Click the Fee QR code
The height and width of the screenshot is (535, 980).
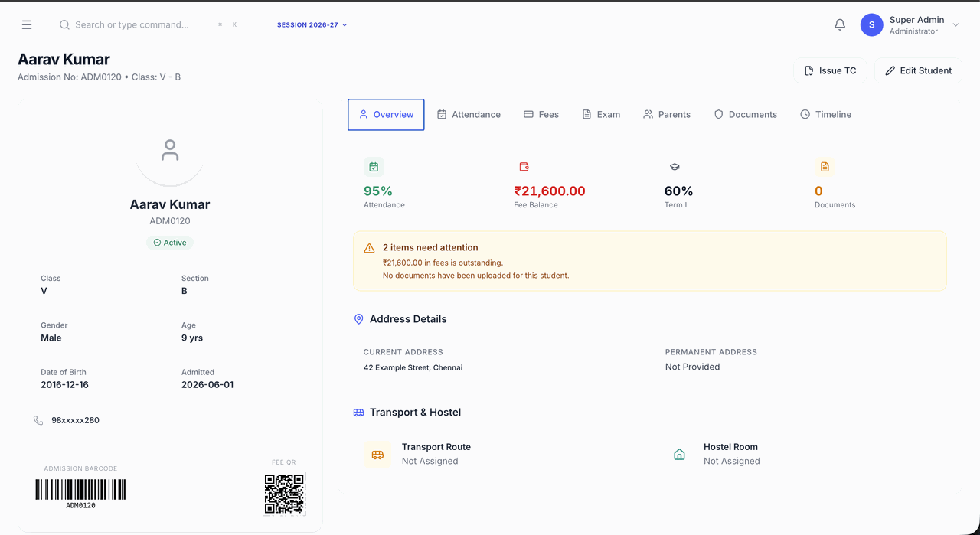coord(284,494)
